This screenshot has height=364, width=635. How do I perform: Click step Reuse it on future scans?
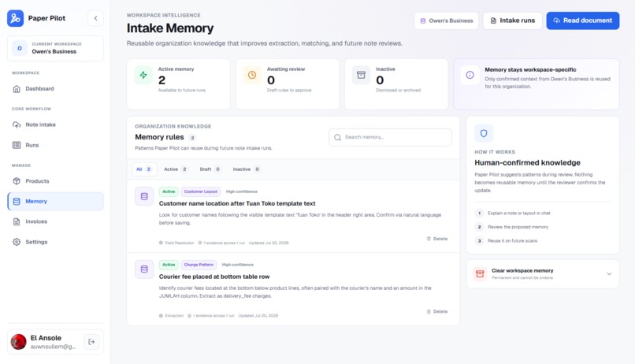(x=512, y=241)
